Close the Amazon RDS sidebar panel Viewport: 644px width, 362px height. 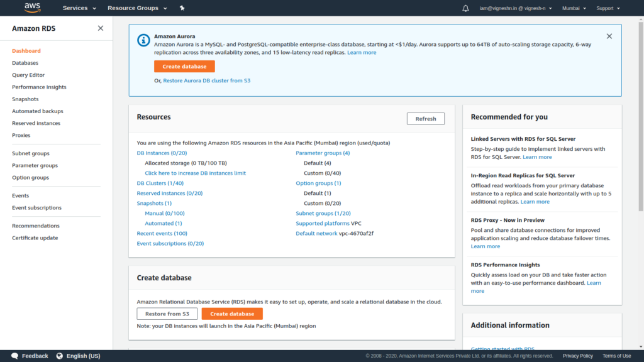(101, 28)
